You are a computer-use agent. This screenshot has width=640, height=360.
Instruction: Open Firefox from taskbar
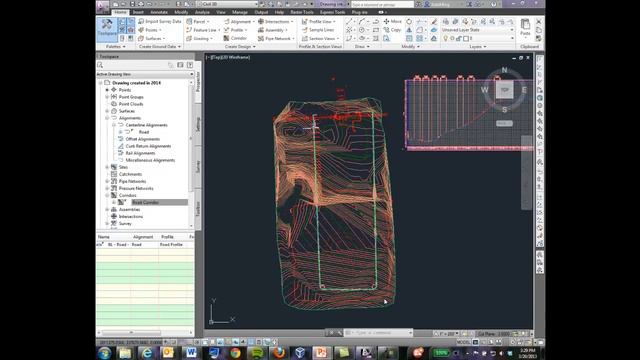pos(279,353)
